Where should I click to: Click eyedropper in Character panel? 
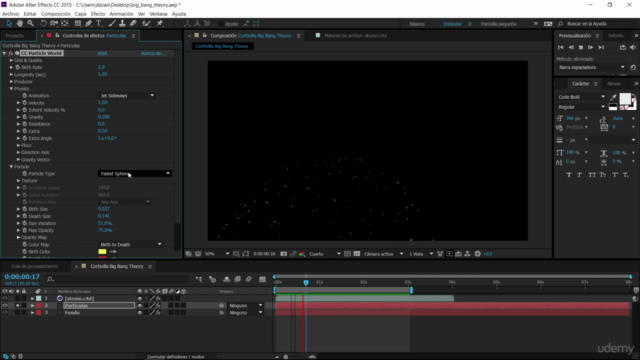[613, 97]
